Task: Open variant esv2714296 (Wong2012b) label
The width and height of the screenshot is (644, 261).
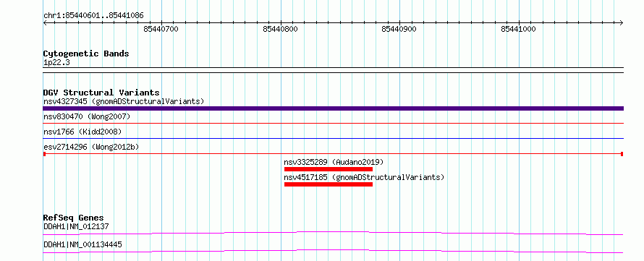Action: tap(91, 147)
